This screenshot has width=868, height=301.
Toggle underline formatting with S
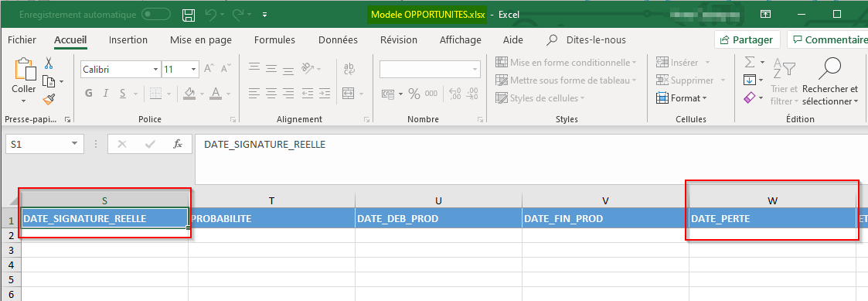pos(121,93)
